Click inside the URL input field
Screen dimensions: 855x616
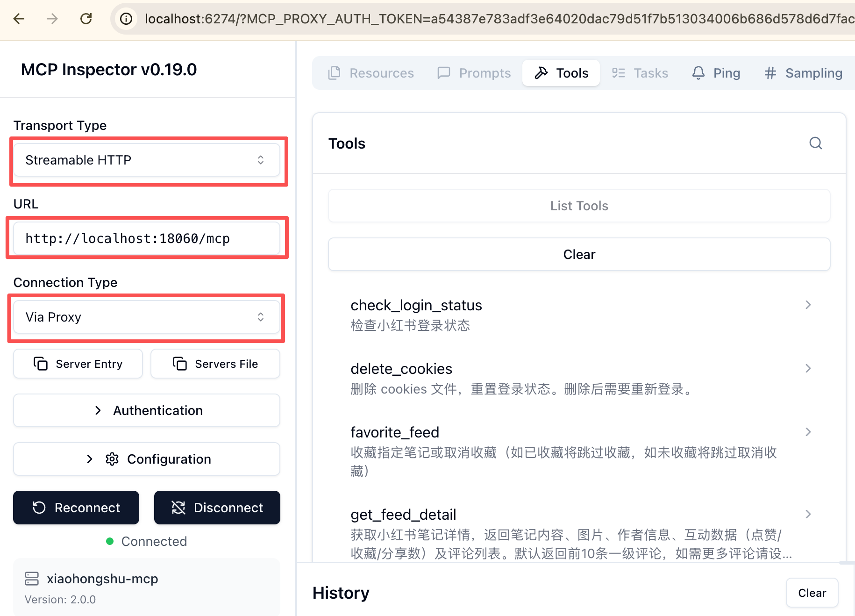coord(147,238)
